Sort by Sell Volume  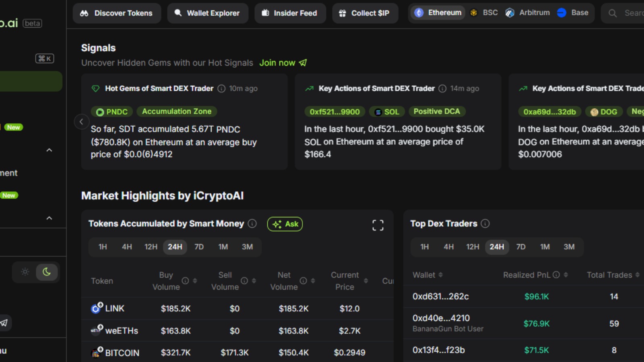coord(254,281)
